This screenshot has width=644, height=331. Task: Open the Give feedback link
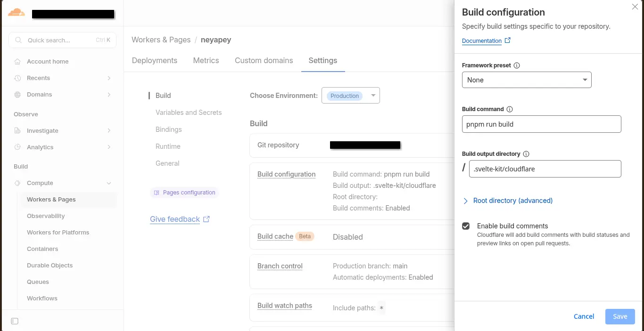click(175, 219)
